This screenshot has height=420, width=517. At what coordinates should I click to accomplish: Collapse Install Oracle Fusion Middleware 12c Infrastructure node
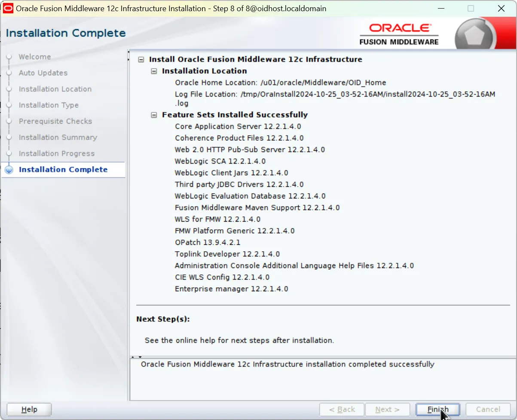coord(141,60)
